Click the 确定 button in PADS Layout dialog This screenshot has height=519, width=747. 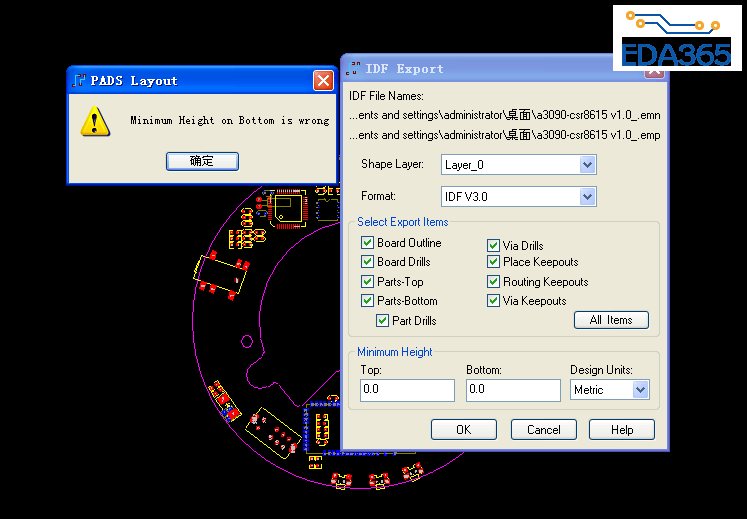(x=202, y=161)
